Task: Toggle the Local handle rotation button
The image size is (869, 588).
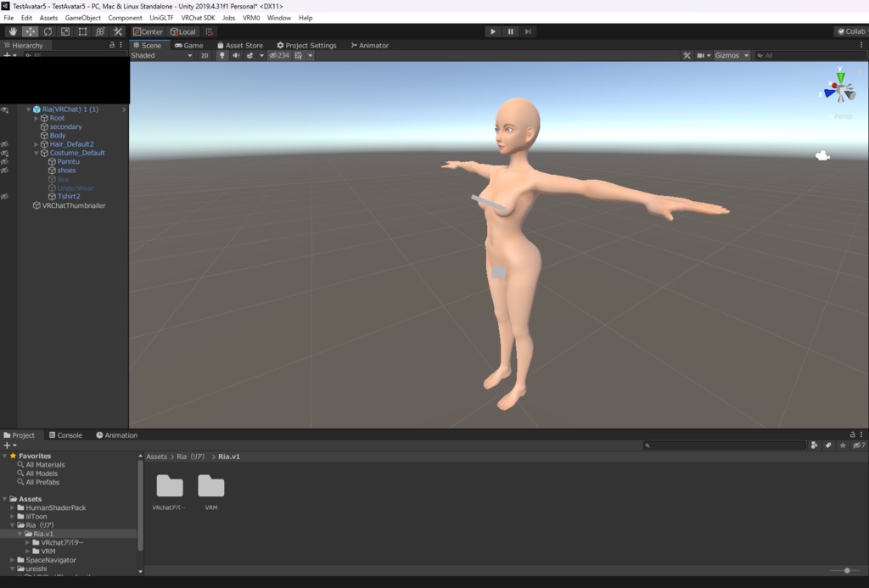Action: coord(183,31)
